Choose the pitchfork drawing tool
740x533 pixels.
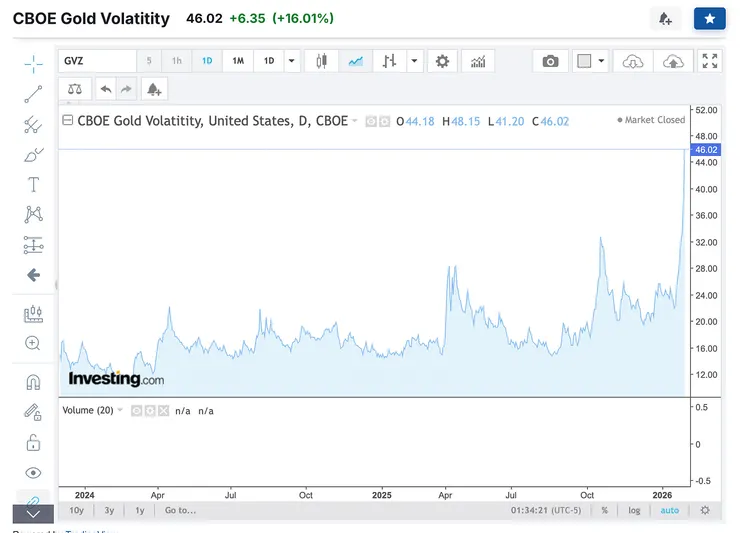(34, 125)
